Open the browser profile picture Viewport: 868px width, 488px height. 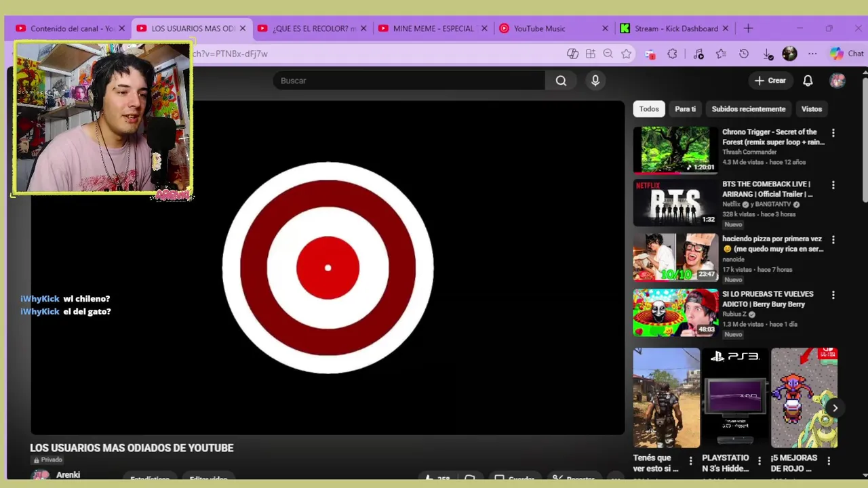(789, 54)
